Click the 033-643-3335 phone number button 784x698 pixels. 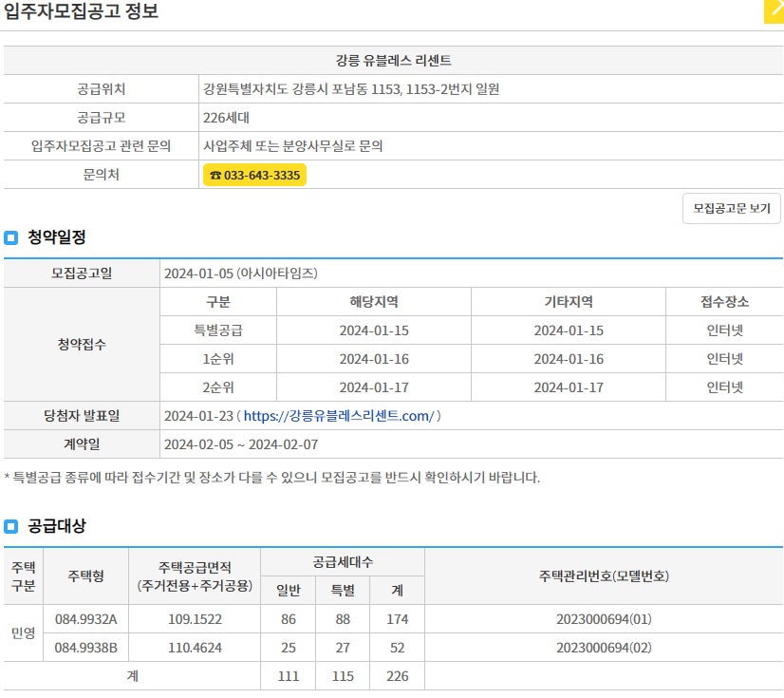coord(254,175)
